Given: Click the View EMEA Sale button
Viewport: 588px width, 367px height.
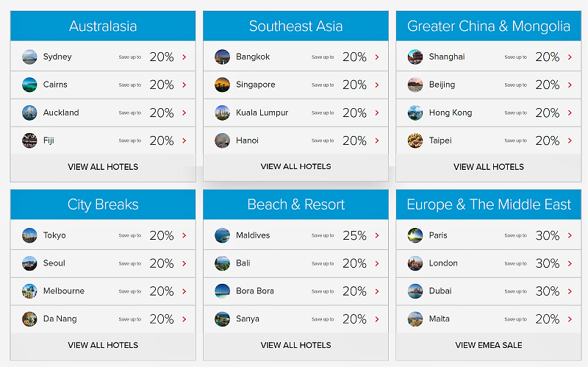Looking at the screenshot, I should (x=489, y=345).
